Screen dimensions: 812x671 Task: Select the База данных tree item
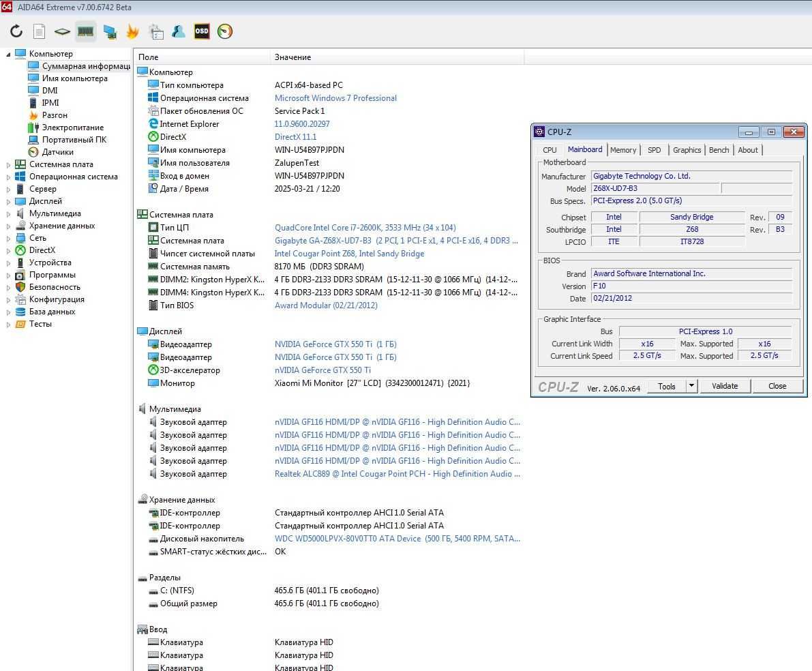(x=52, y=312)
